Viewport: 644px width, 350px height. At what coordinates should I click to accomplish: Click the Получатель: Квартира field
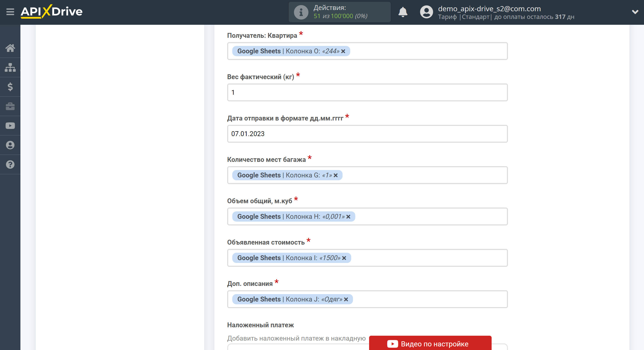point(367,51)
